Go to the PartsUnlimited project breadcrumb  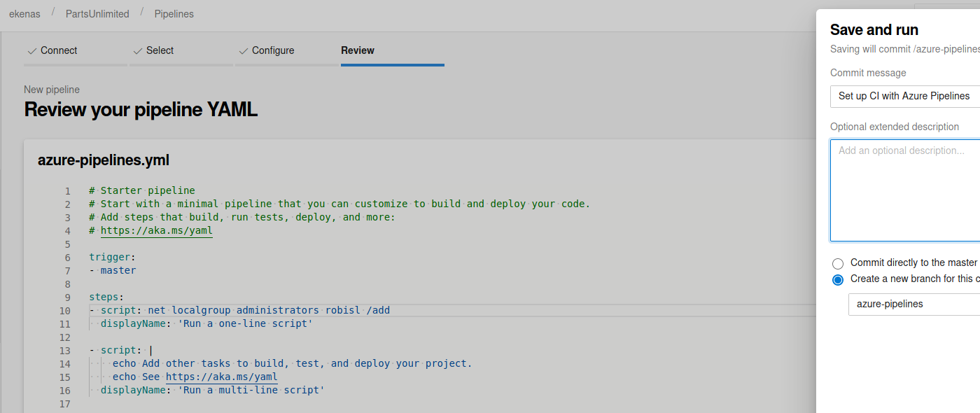pos(97,14)
